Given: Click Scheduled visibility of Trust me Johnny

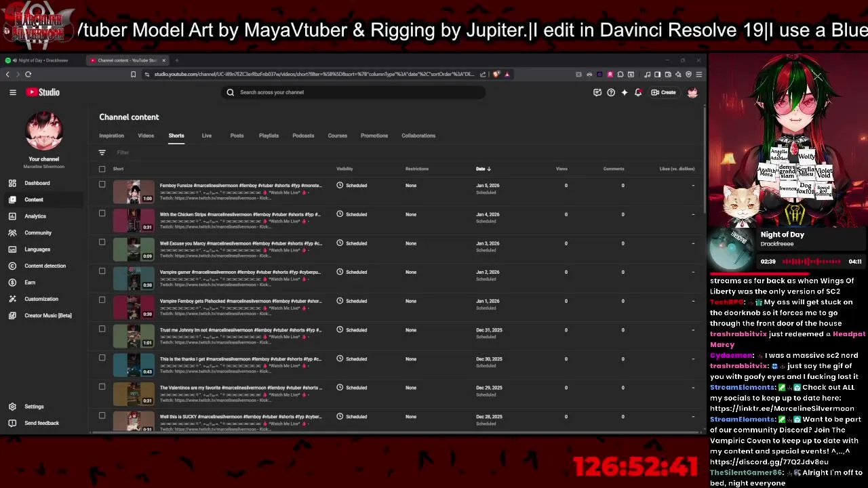Looking at the screenshot, I should coord(352,330).
